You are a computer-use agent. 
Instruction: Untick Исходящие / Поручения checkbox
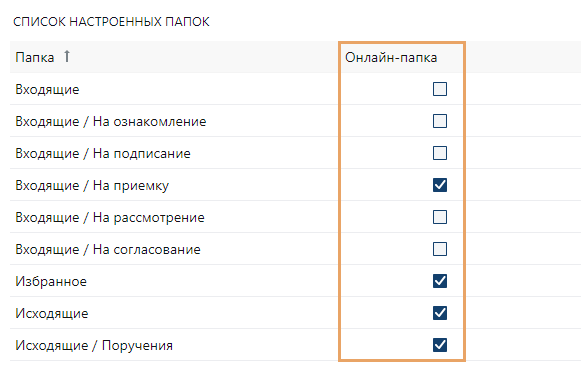(x=440, y=345)
